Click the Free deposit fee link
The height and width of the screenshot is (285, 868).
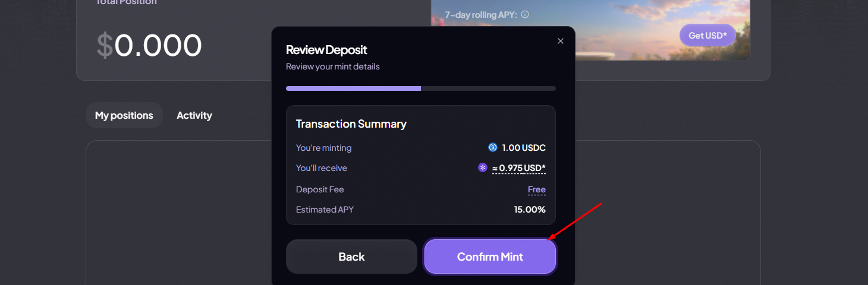(x=536, y=189)
